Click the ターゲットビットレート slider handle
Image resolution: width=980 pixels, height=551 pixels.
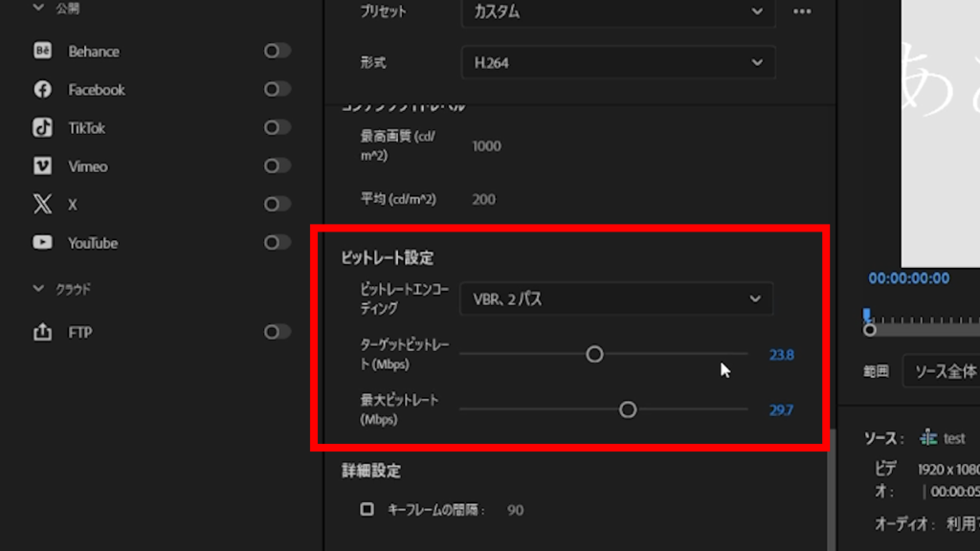(x=594, y=354)
